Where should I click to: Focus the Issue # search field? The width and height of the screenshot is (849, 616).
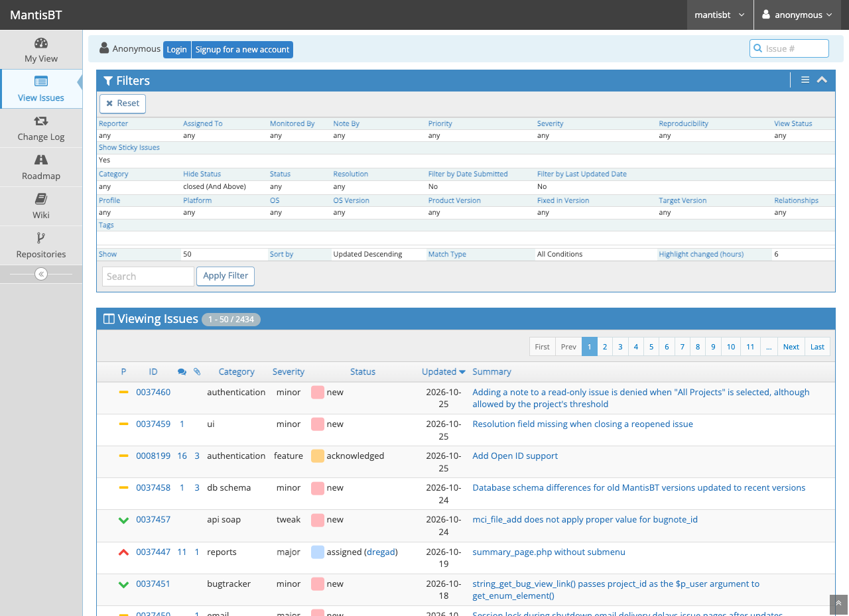pyautogui.click(x=789, y=48)
